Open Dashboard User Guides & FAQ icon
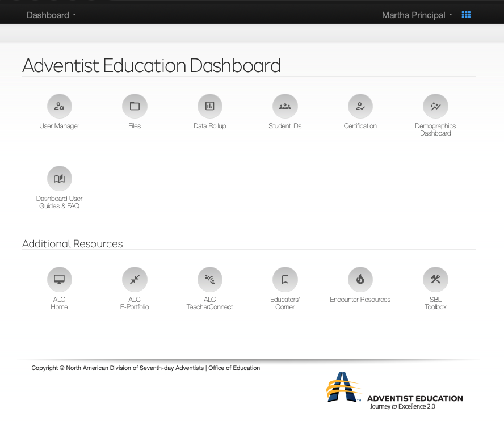Viewport: 504px width, 421px height. [59, 178]
